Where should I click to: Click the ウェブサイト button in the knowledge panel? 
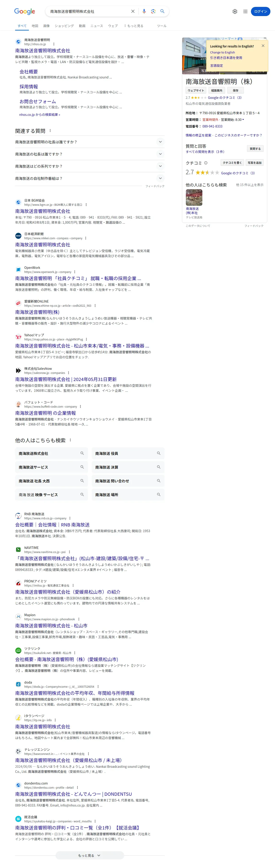(x=196, y=90)
